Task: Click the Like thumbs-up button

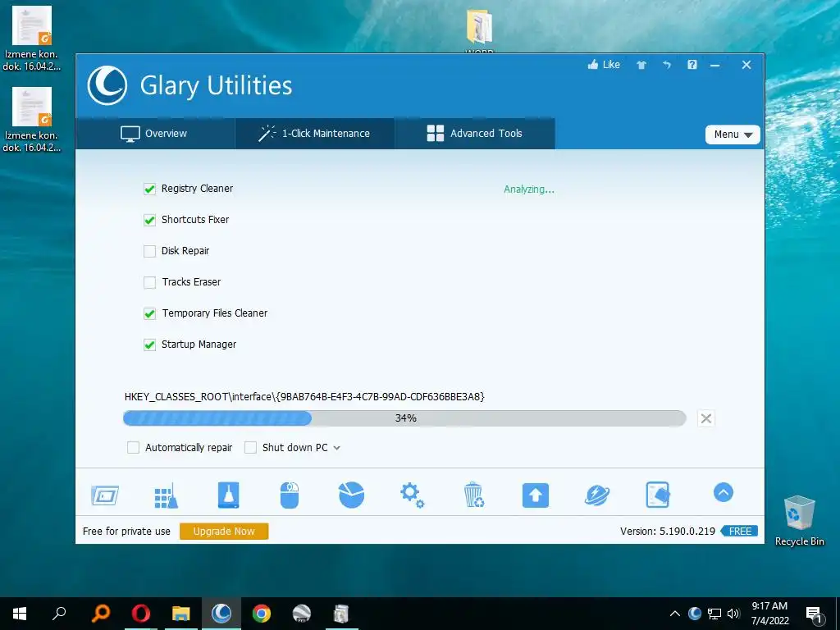Action: (604, 65)
